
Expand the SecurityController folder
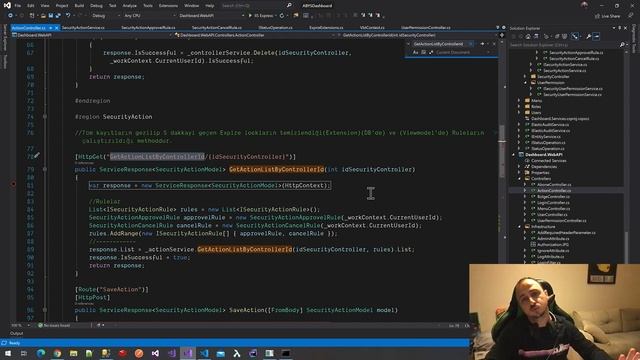coord(525,76)
